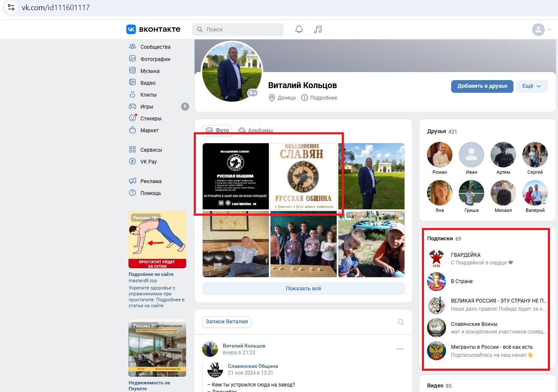Click the Stickers smiley sidebar icon
This screenshot has width=558, height=392.
(x=132, y=118)
